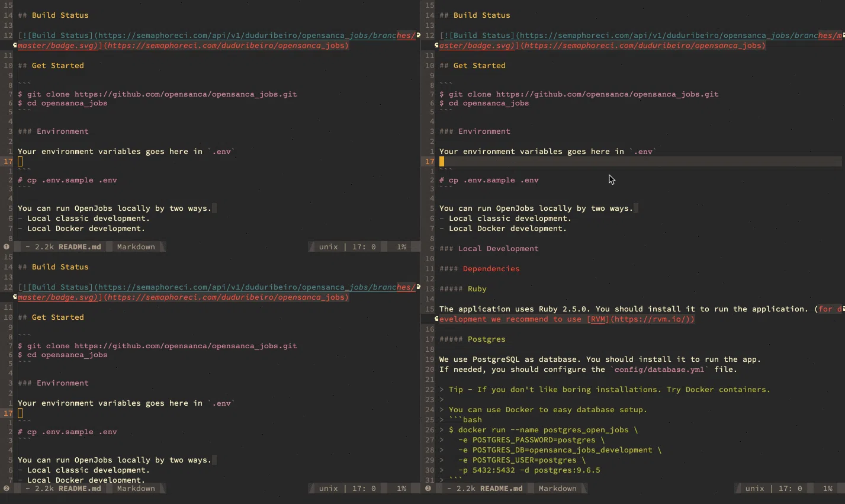Click window number 3 badge in modeline
The image size is (845, 504).
pyautogui.click(x=428, y=489)
